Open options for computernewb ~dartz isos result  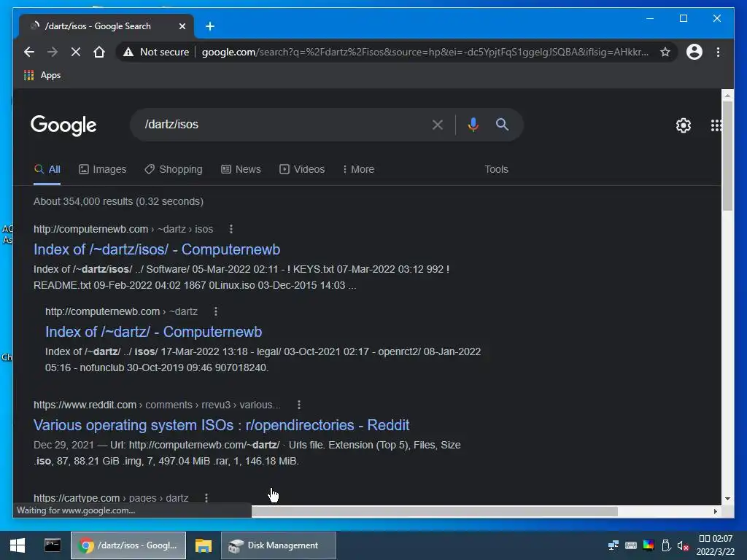(x=231, y=229)
